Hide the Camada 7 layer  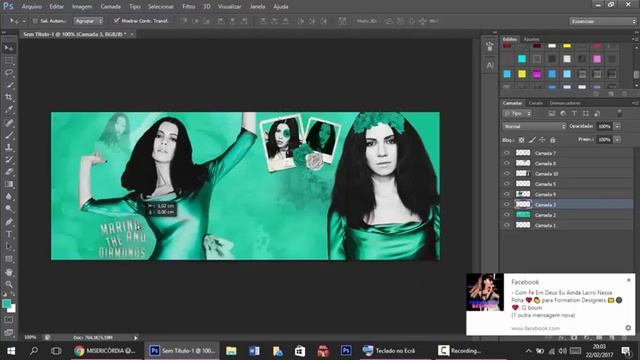[507, 153]
